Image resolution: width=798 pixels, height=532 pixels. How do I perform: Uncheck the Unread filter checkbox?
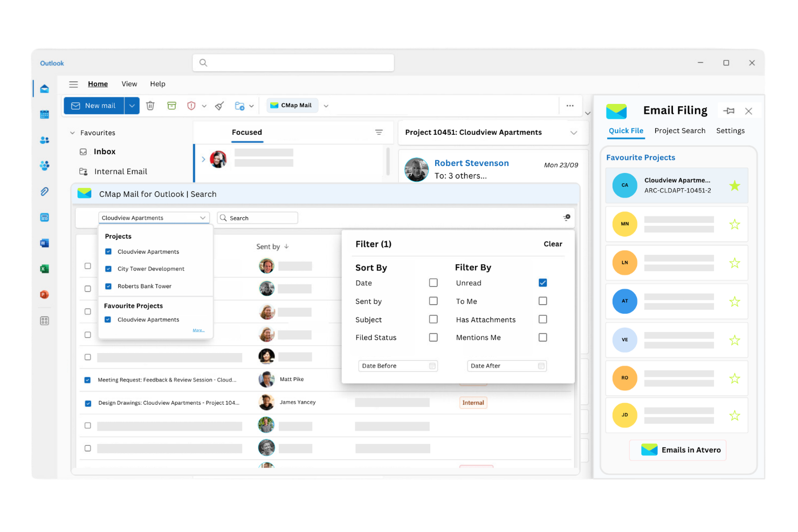point(543,283)
